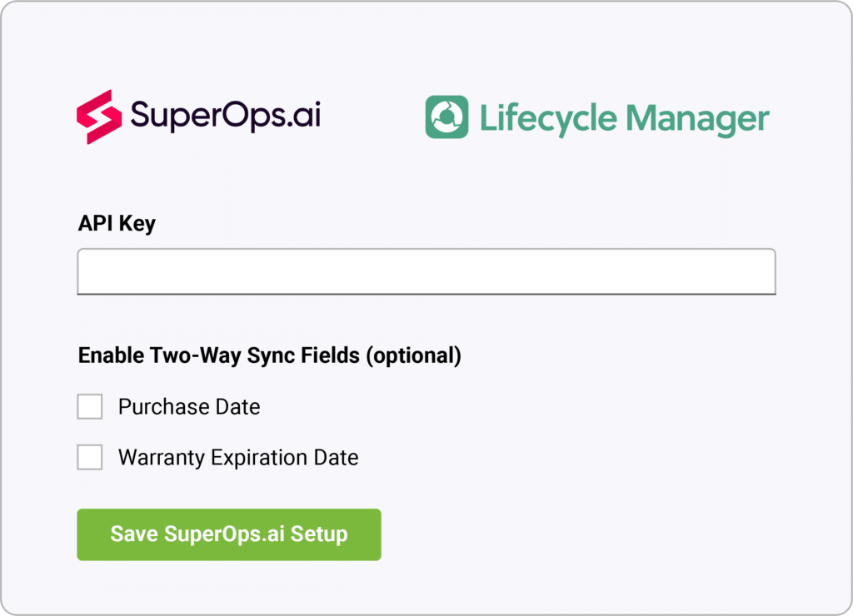Click the Lifecycle Manager green circular icon

[x=446, y=117]
